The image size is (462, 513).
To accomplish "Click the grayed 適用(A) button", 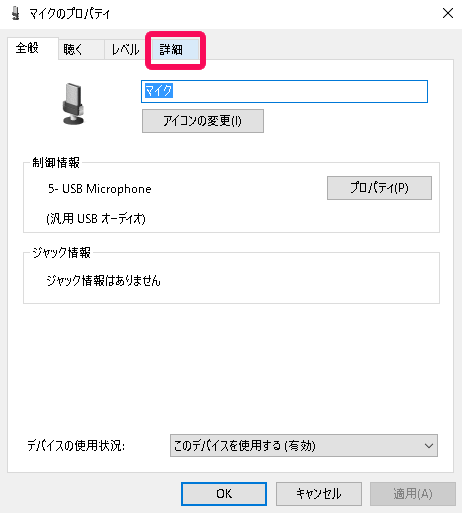I will click(413, 494).
